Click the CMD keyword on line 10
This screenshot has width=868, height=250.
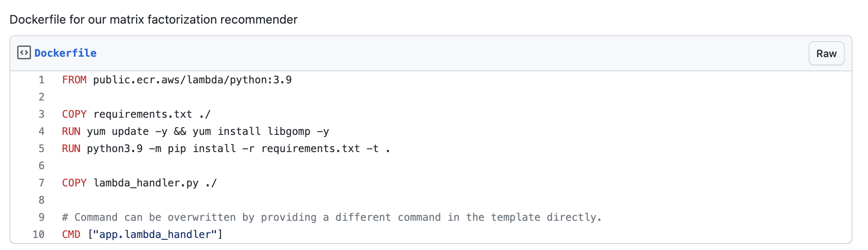(x=71, y=234)
